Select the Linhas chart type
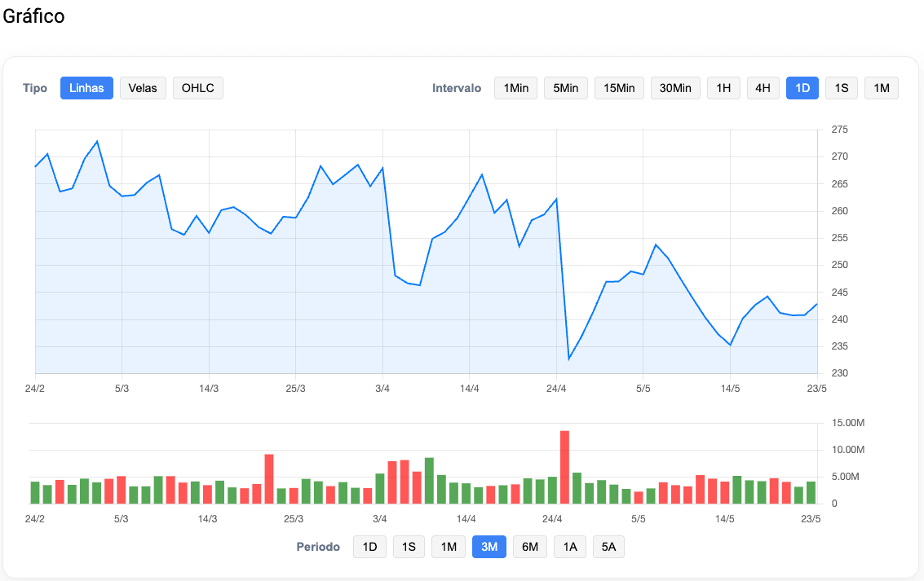Screen dimensions: 924x581 86,88
